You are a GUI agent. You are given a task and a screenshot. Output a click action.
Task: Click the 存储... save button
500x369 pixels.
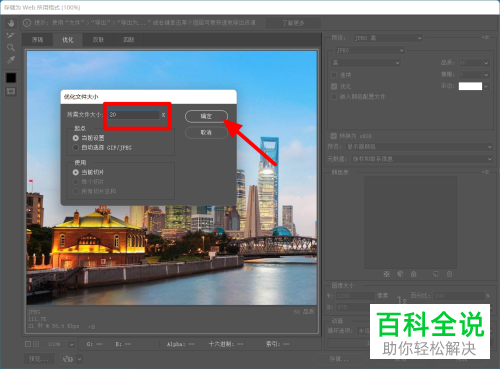[339, 359]
